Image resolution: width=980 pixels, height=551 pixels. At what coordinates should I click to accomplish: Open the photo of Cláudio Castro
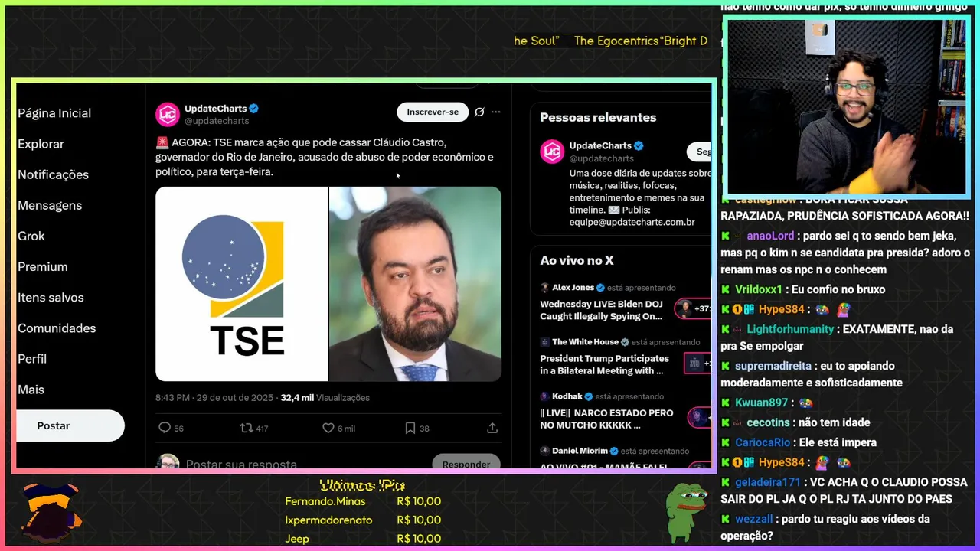coord(415,284)
